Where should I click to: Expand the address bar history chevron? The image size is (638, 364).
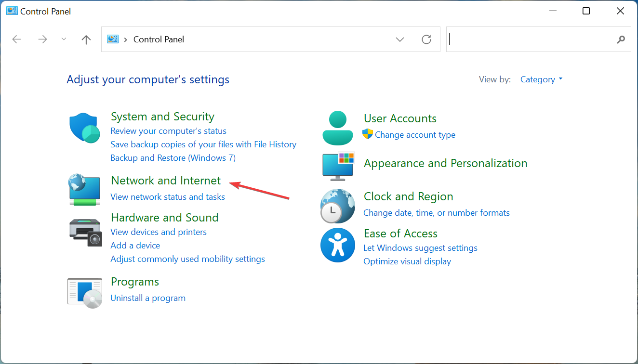click(x=399, y=39)
